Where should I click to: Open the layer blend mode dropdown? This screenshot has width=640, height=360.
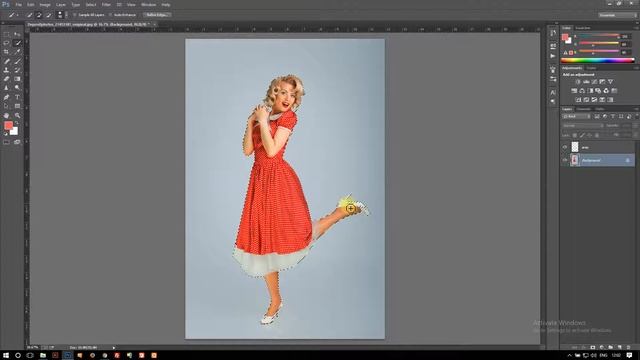[582, 126]
